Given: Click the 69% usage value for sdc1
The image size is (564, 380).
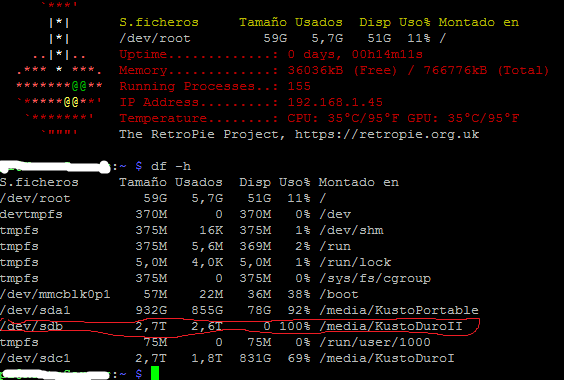Looking at the screenshot, I should pos(299,358).
